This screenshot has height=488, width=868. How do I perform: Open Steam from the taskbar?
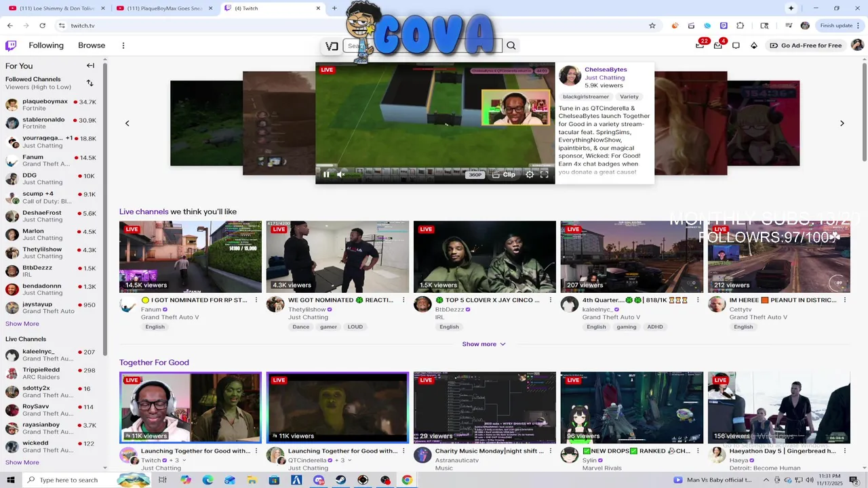coord(340,480)
